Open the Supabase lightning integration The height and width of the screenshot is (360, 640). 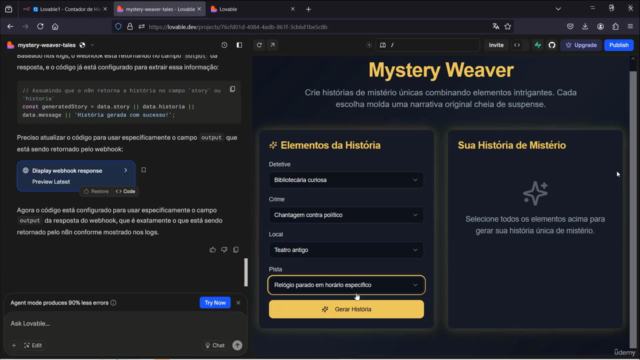pos(538,45)
